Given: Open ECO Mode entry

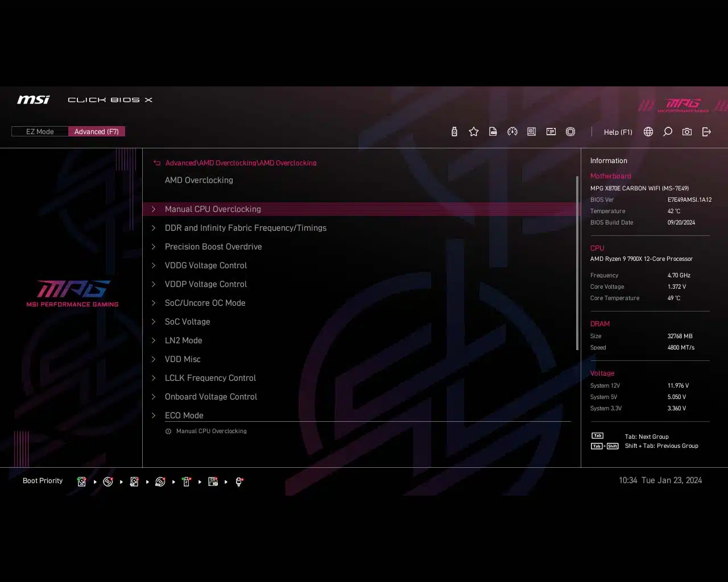Looking at the screenshot, I should coord(361,415).
